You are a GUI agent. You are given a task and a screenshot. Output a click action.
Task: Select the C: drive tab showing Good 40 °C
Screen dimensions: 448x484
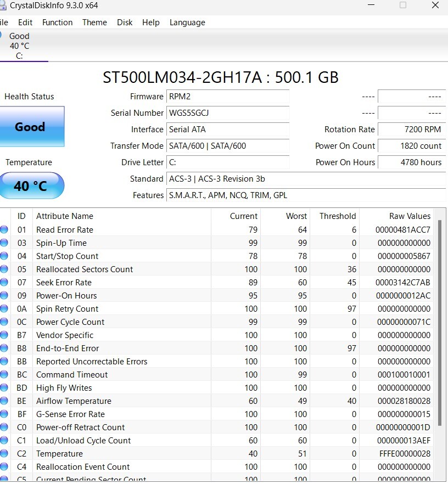(x=20, y=46)
